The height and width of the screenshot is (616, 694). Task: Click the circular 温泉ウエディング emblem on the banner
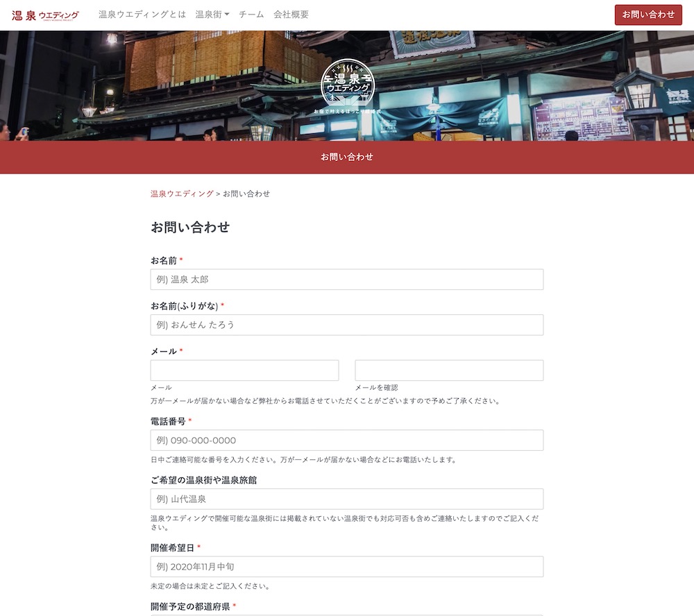348,87
